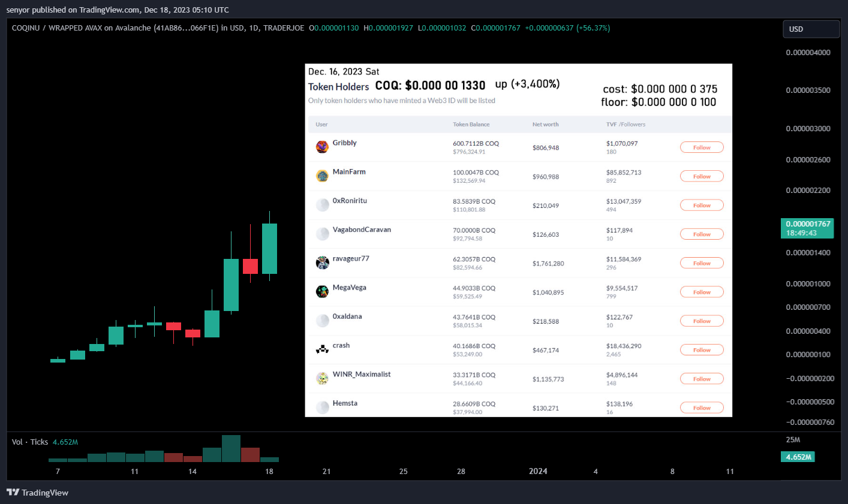848x504 pixels.
Task: Open 0xaldana's profile name link
Action: point(347,316)
